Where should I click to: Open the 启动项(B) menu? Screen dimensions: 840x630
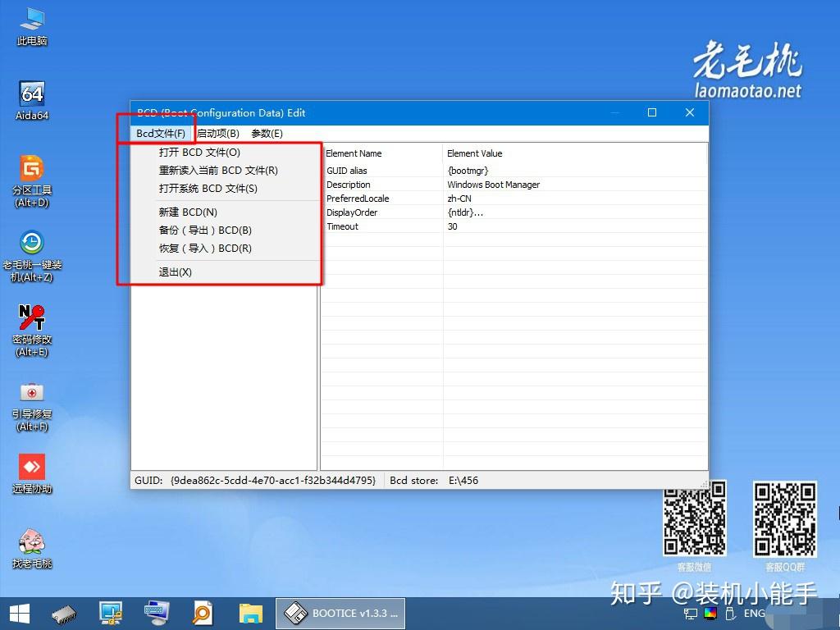pyautogui.click(x=217, y=133)
